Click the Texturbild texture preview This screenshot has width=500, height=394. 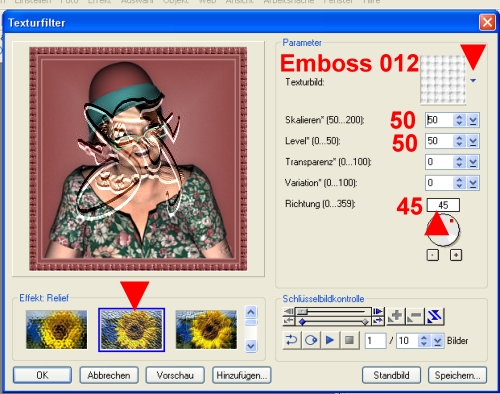click(x=443, y=80)
